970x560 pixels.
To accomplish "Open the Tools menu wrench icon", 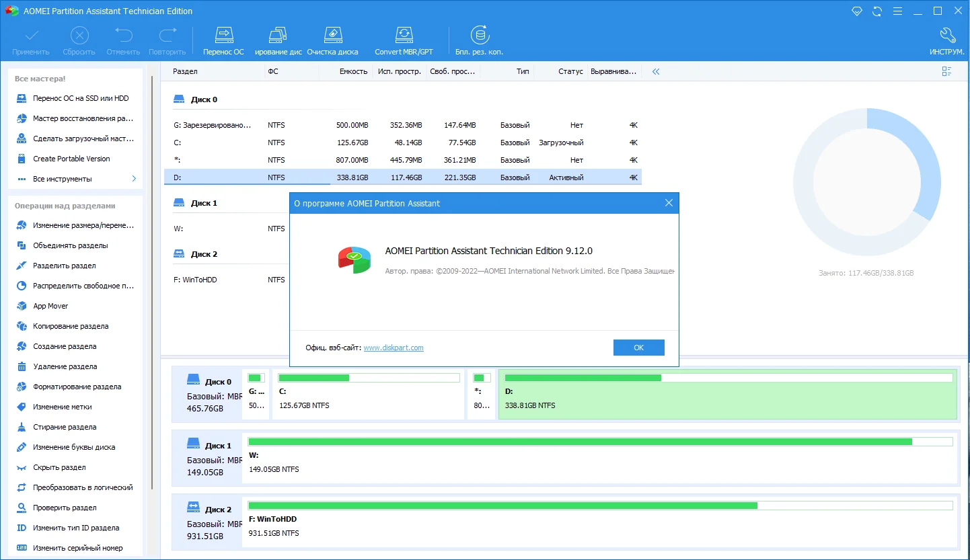I will 947,35.
